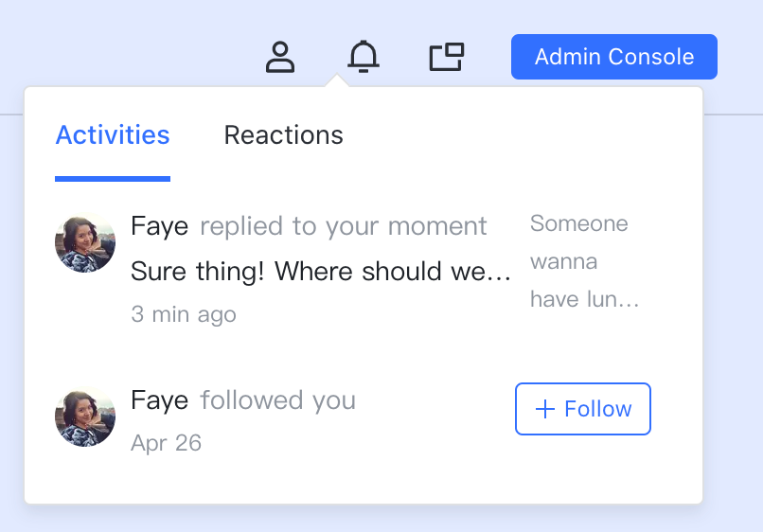
Task: Switch to the Reactions tab
Action: (x=283, y=135)
